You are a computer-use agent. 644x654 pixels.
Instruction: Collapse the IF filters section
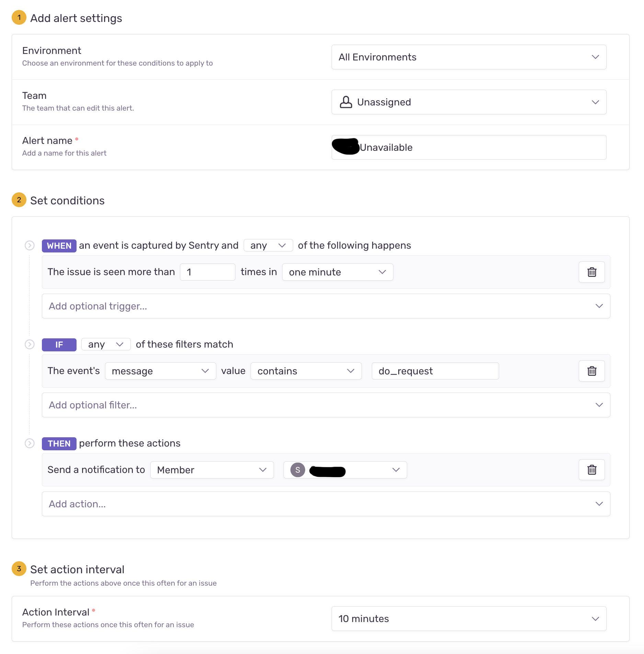click(x=29, y=345)
